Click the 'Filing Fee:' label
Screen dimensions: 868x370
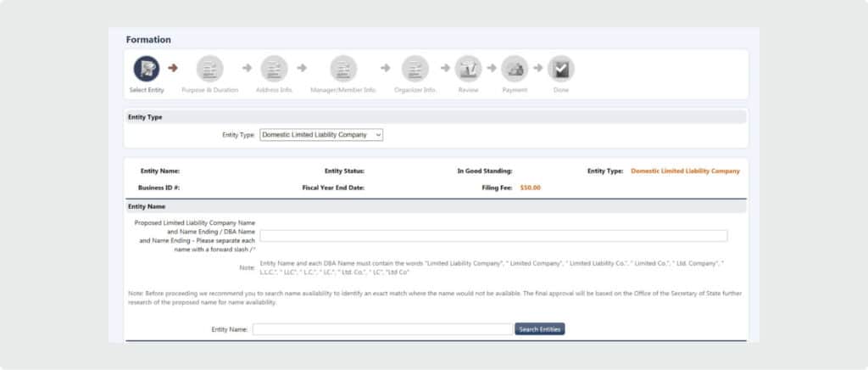coord(497,188)
